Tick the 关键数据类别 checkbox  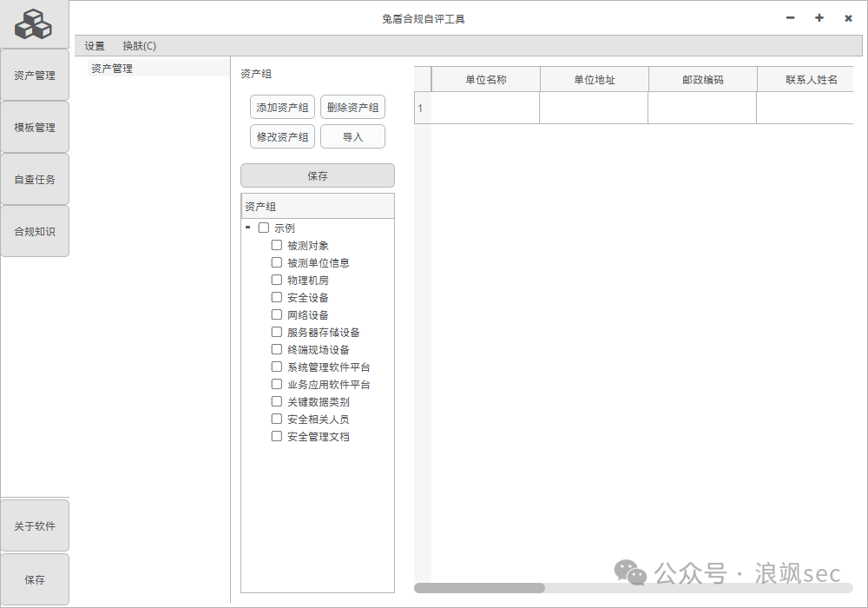pos(277,401)
